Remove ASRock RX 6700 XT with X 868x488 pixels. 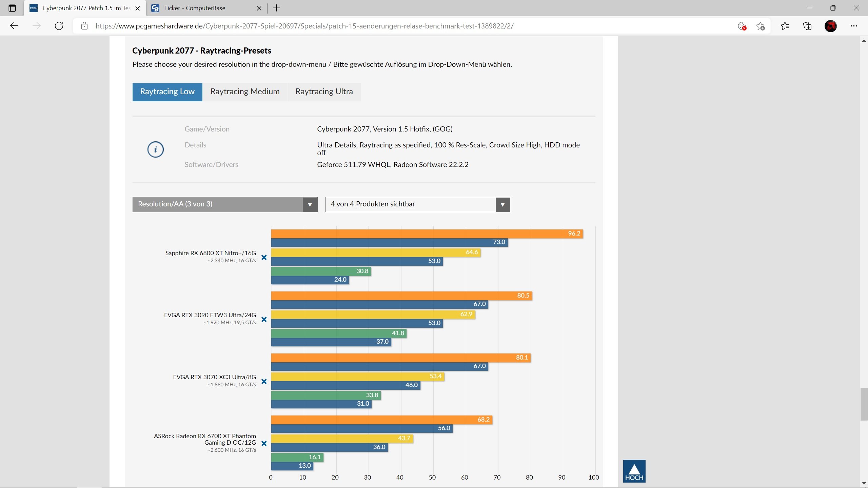[x=264, y=444]
